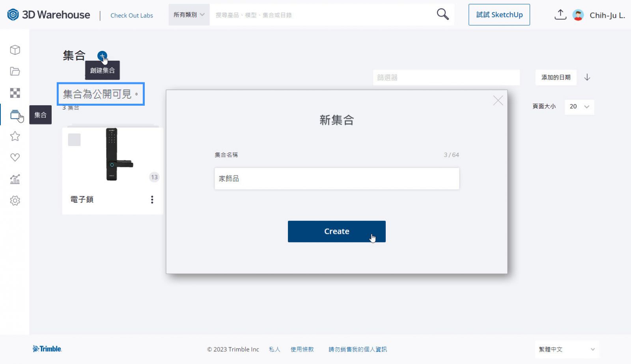Open the page size 20 dropdown
This screenshot has width=631, height=364.
(x=579, y=106)
